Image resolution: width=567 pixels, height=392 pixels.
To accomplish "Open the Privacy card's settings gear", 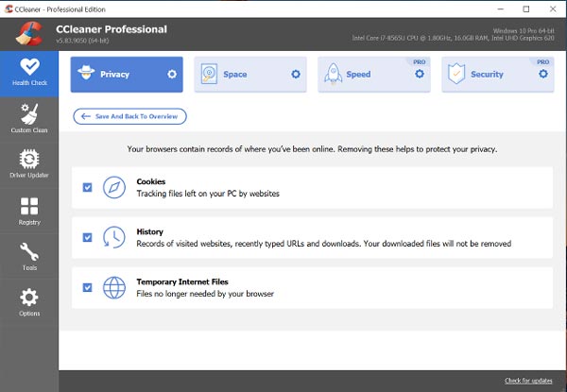I will (172, 74).
